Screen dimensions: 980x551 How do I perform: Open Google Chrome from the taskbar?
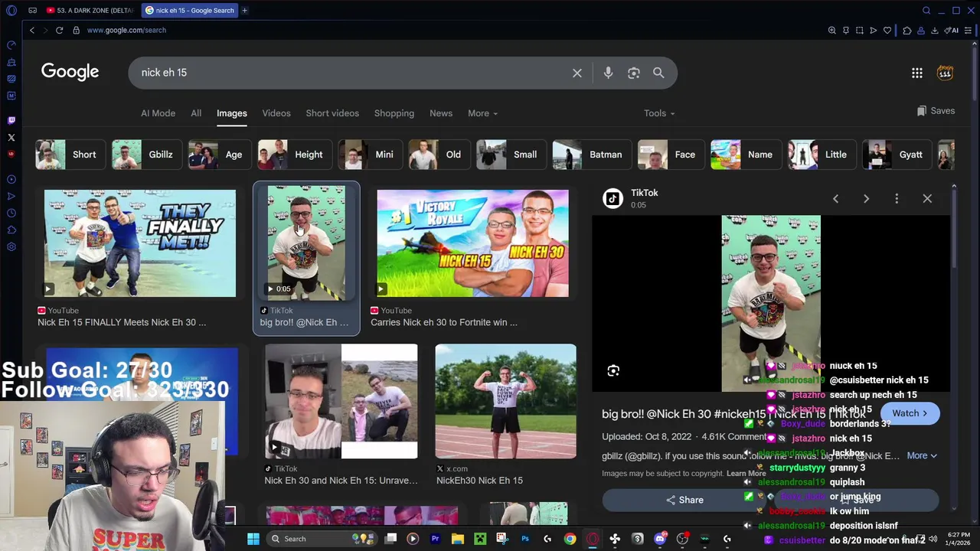point(570,539)
